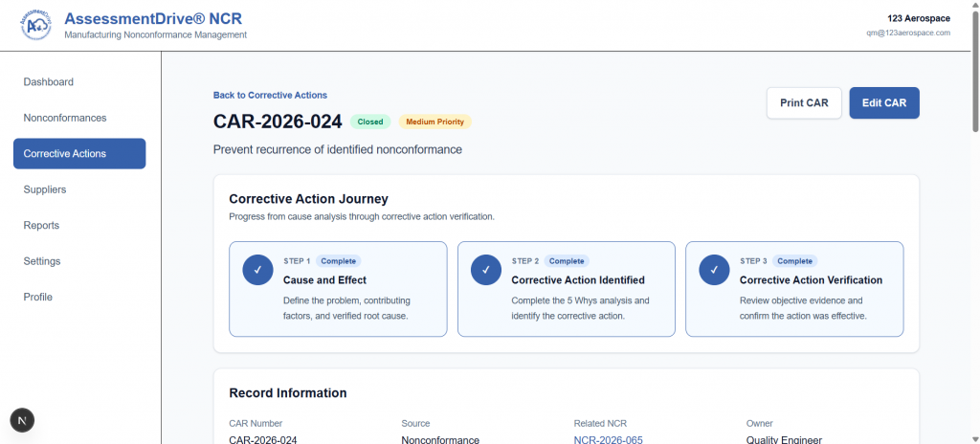Click the qm@123aerospace.com email text
The image size is (980, 444).
click(x=908, y=33)
